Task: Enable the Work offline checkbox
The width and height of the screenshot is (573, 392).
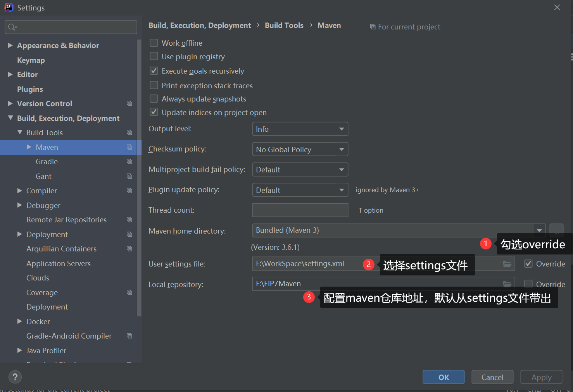Action: (x=154, y=43)
